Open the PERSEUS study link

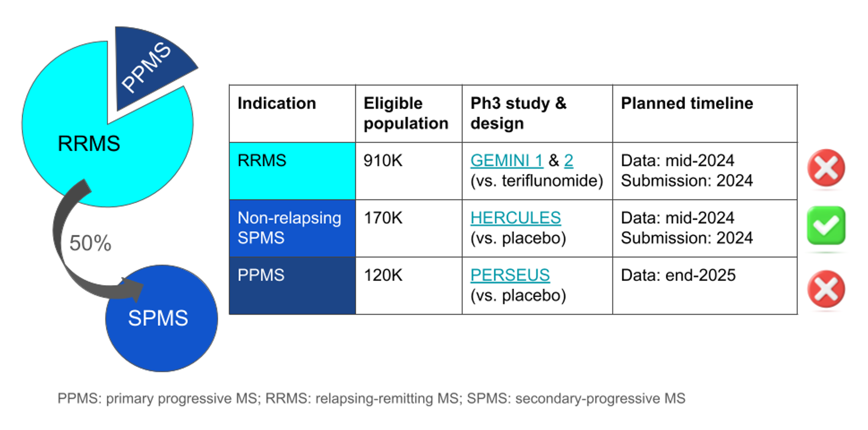click(x=510, y=275)
